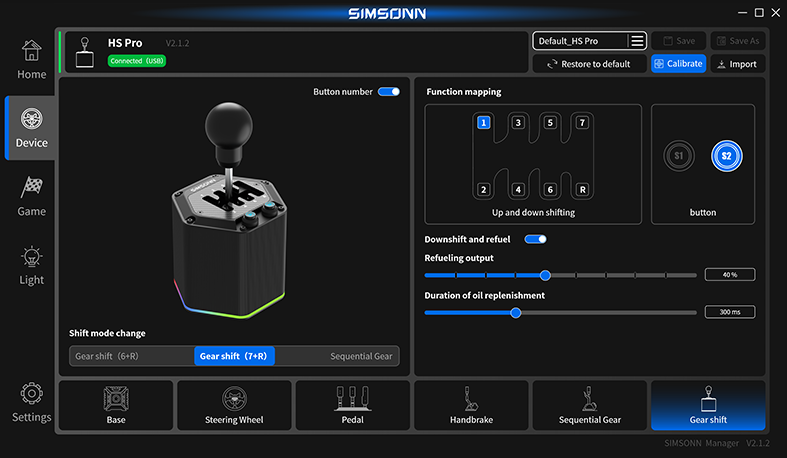Click the Default_HS Pro profile name field

580,41
